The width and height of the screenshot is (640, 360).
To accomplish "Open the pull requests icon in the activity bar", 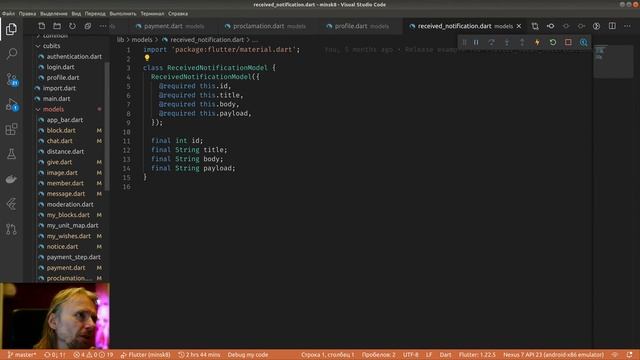I will coord(11,229).
